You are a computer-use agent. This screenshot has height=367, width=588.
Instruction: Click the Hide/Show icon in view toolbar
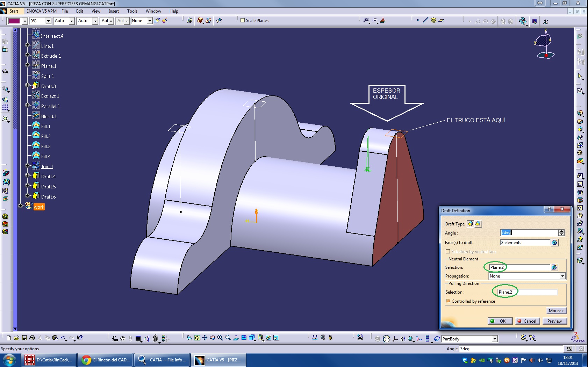(x=268, y=338)
